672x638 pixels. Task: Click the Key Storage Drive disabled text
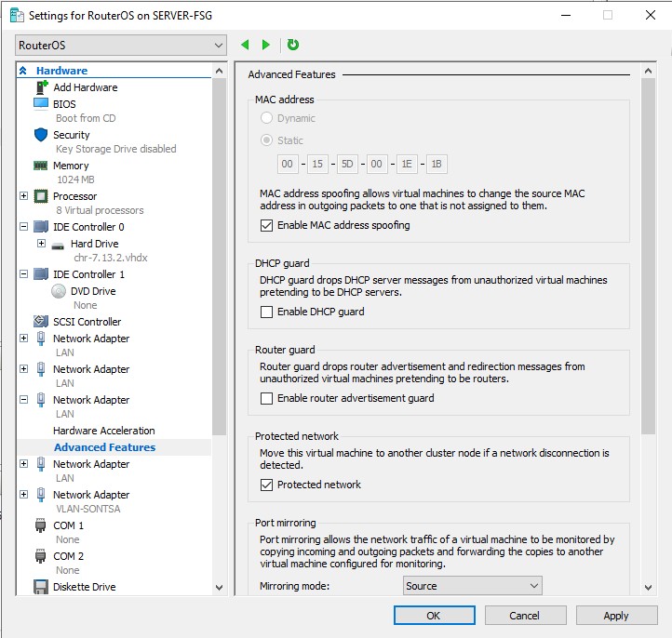point(116,149)
